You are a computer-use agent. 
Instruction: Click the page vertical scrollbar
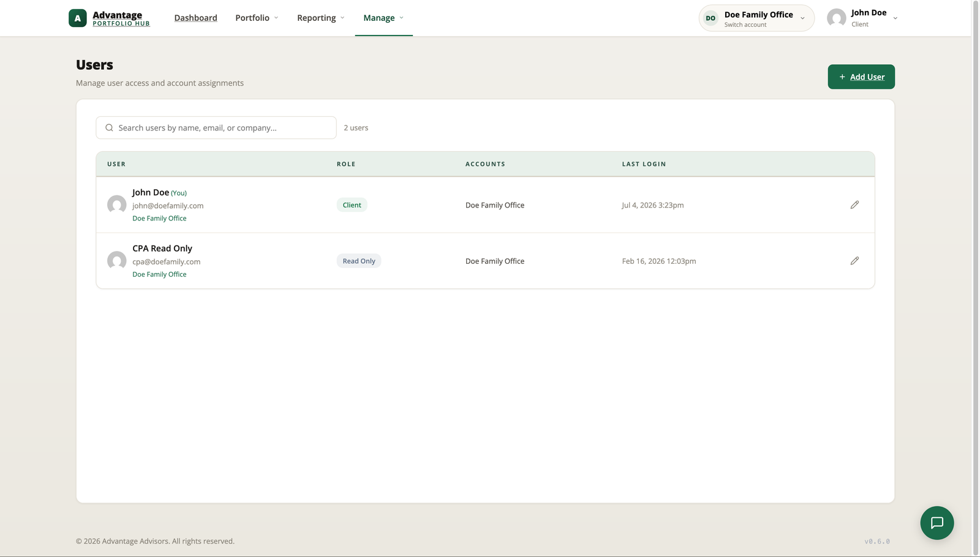976,278
